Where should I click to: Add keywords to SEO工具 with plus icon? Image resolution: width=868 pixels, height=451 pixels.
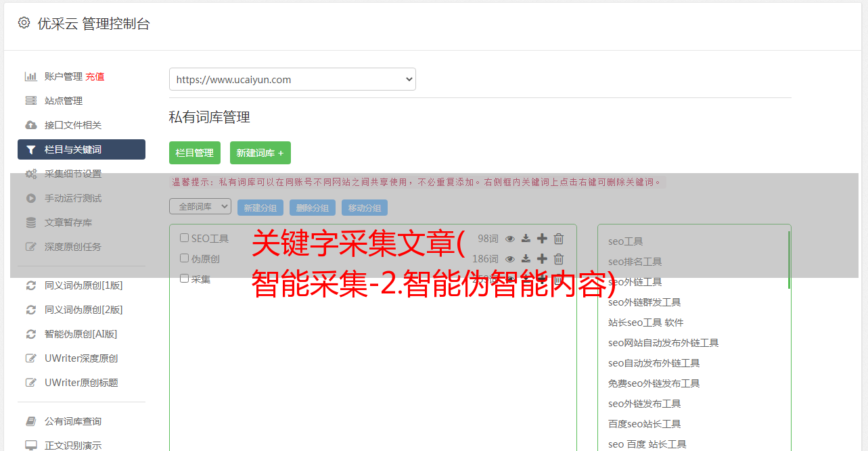click(542, 238)
